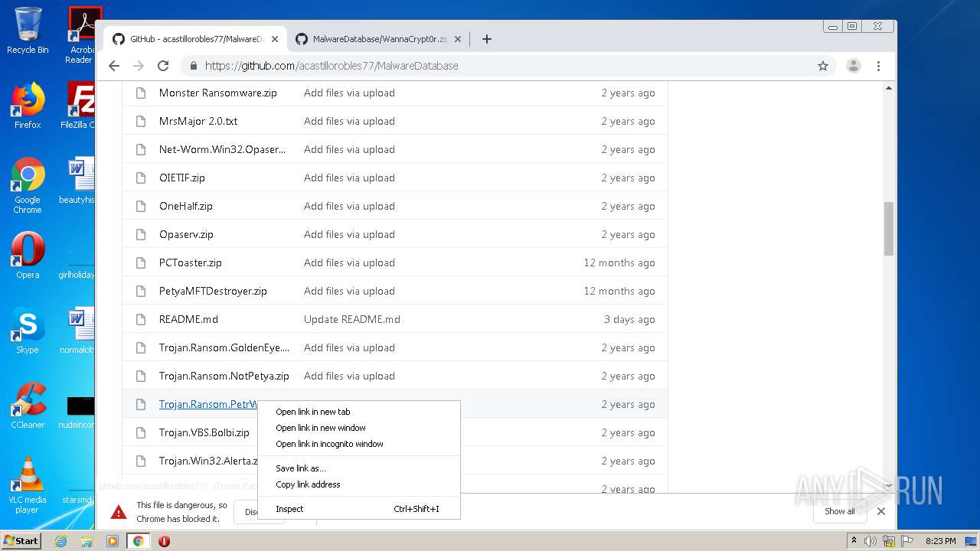Viewport: 980px width, 551px height.
Task: Launch Internet Explorer from taskbar
Action: (x=61, y=541)
